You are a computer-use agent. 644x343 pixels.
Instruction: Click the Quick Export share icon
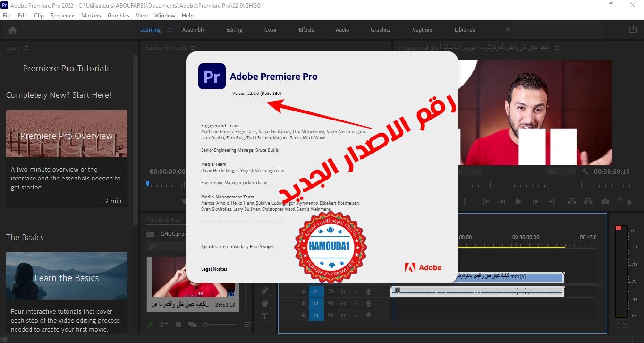tap(633, 29)
